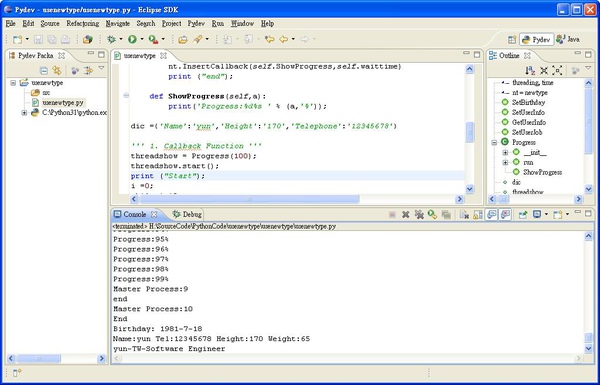
Task: Expand the __init__ node in Outline
Action: [x=505, y=152]
